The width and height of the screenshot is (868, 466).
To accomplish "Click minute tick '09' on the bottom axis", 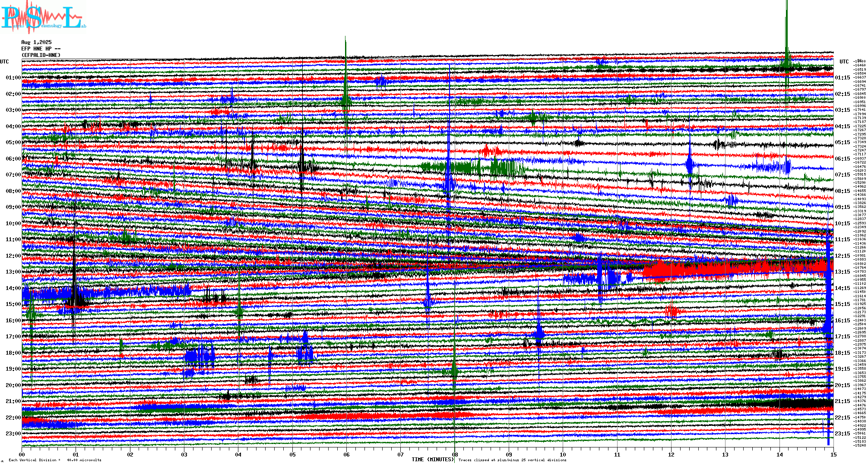I will click(x=509, y=454).
